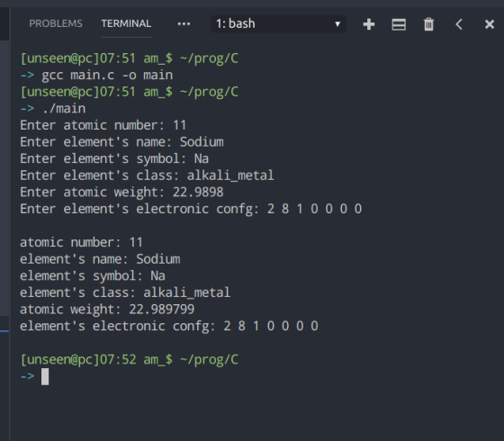Click the 'element's symbol: Na' output line
Viewport: 504px width, 441px height.
click(x=93, y=275)
